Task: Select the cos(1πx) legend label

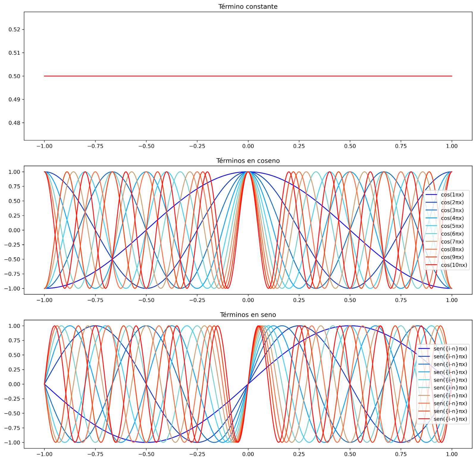Action: pyautogui.click(x=452, y=195)
